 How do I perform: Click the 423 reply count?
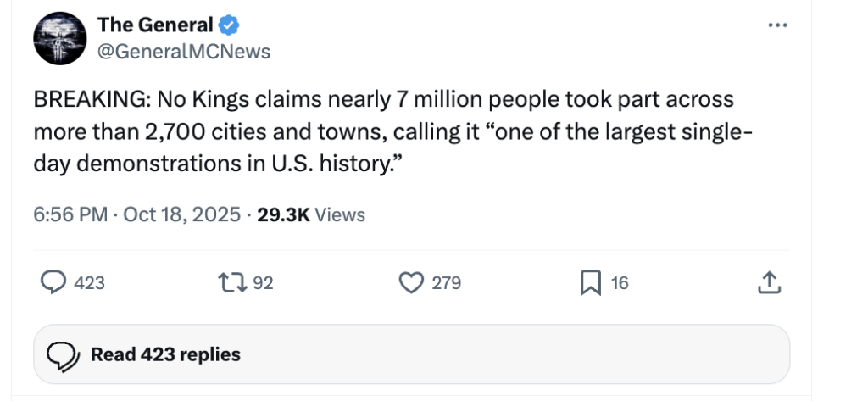pyautogui.click(x=89, y=283)
